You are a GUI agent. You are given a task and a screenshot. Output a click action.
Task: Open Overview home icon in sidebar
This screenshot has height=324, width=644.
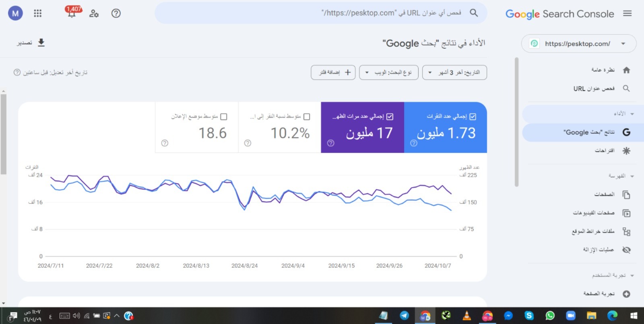626,70
